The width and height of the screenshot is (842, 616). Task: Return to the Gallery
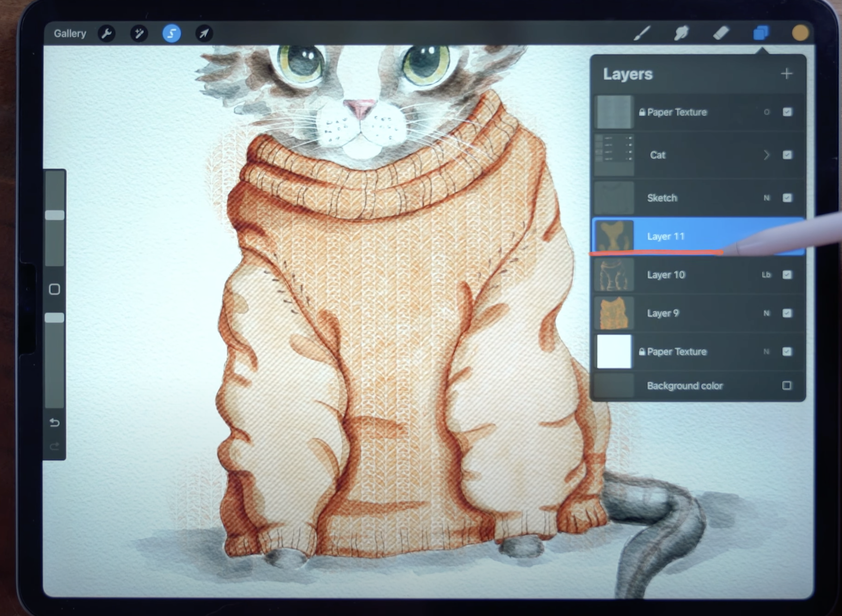point(70,33)
